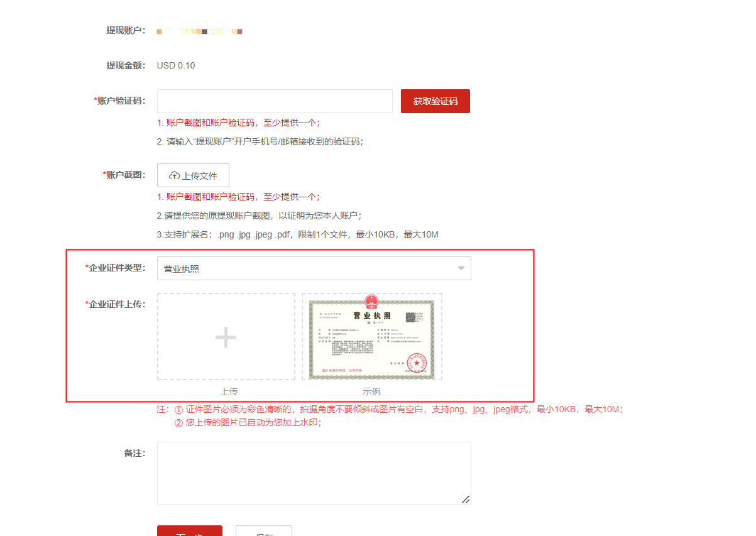
Task: Click inside the 备注 text area
Action: (x=314, y=473)
